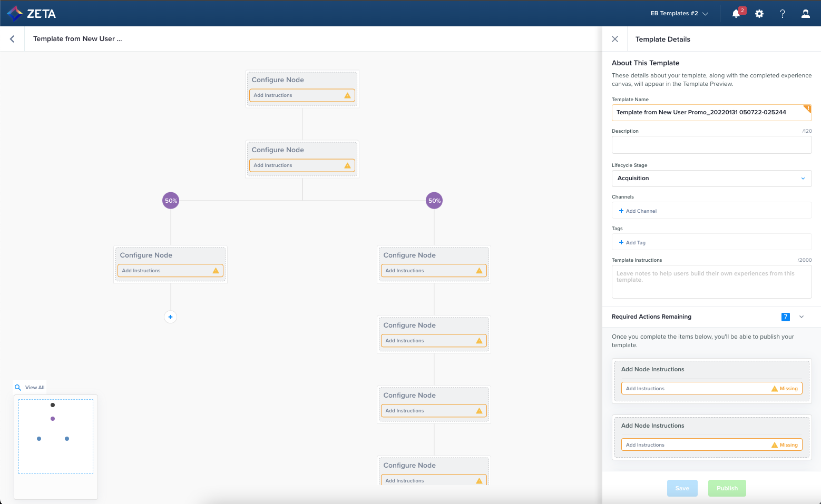Go back using the left arrow
This screenshot has height=504, width=821.
(x=12, y=39)
